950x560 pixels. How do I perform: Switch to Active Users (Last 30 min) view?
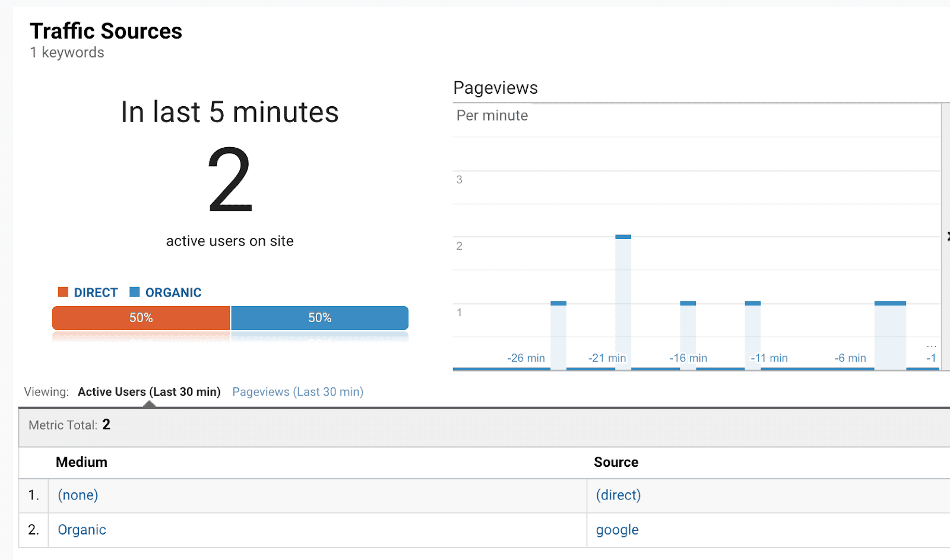point(149,392)
